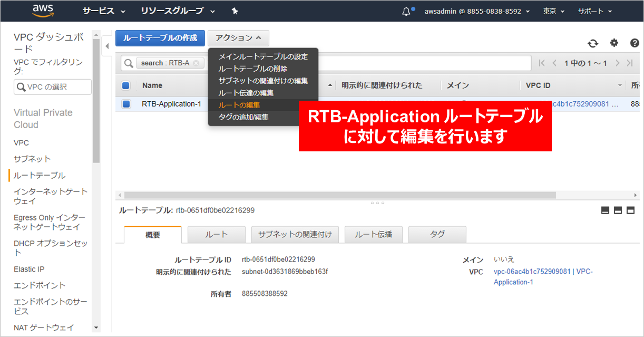Open the notifications bell icon
The width and height of the screenshot is (644, 337).
(406, 11)
